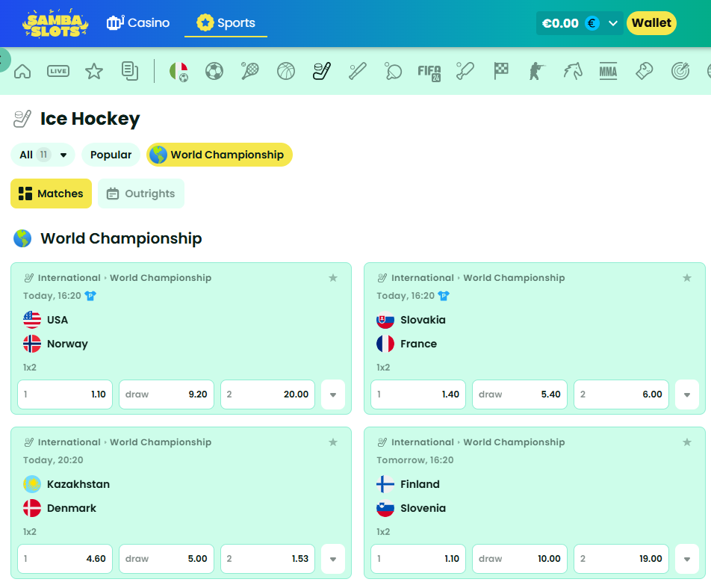Open the €0.00 balance currency dropdown
The width and height of the screenshot is (711, 588).
click(x=580, y=23)
